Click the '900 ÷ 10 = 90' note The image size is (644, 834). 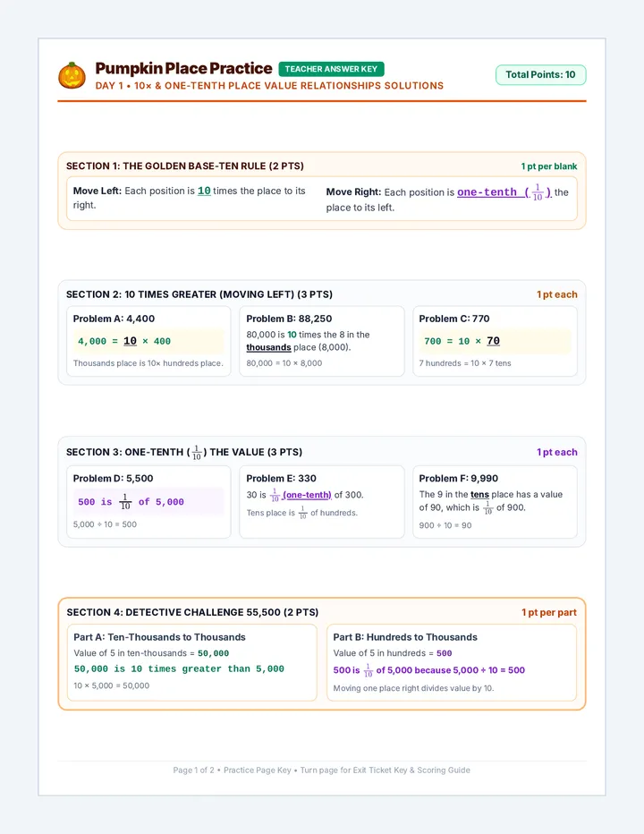click(445, 525)
